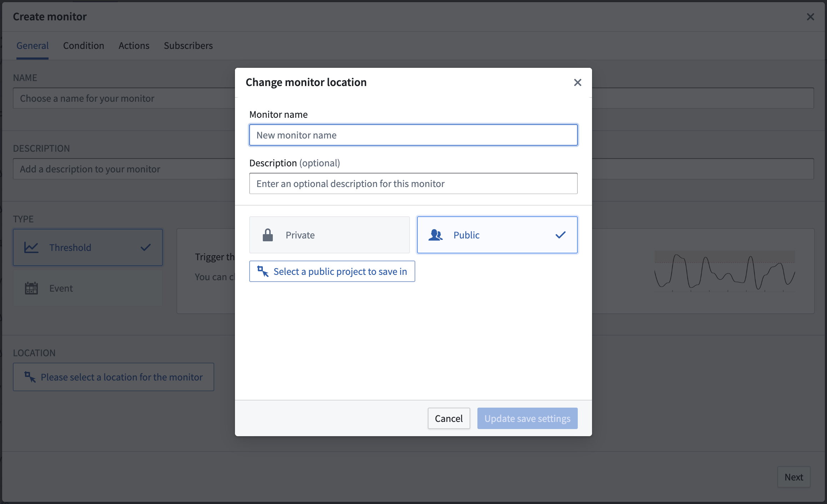827x504 pixels.
Task: Click the project picker cursor icon in dialog
Action: (x=263, y=272)
